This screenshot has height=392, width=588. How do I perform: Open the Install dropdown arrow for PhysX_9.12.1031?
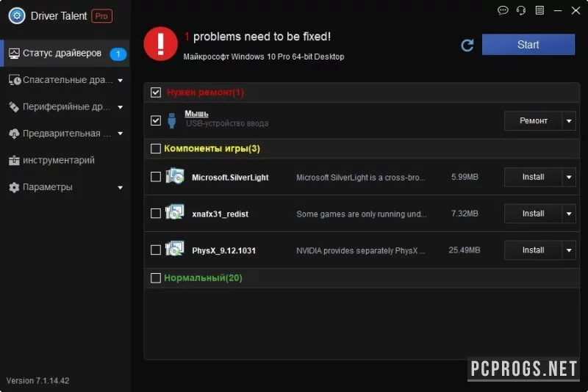[x=569, y=250]
